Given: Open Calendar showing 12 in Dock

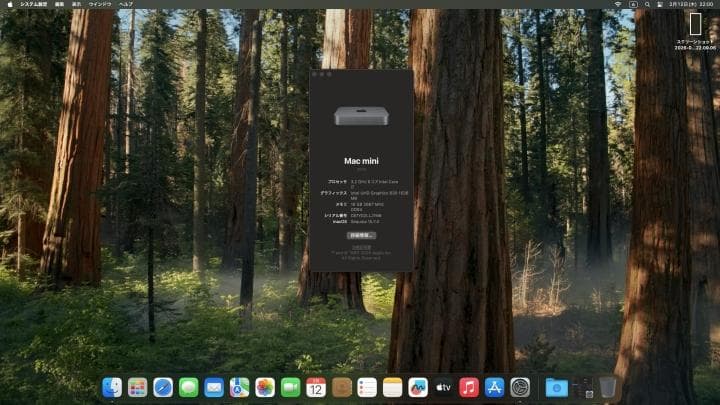Looking at the screenshot, I should click(x=316, y=387).
